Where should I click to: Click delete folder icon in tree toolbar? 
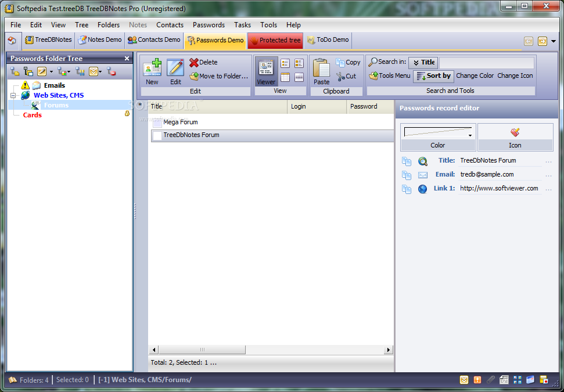click(x=111, y=71)
